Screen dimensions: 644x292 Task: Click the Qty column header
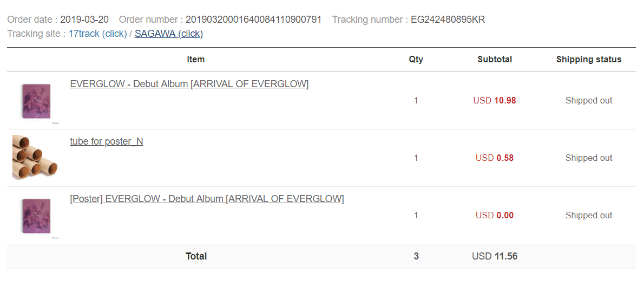[x=416, y=59]
